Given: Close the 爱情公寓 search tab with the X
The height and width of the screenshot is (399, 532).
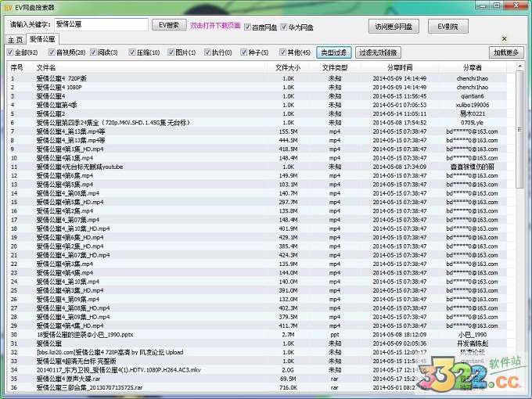Looking at the screenshot, I should tap(505, 38).
